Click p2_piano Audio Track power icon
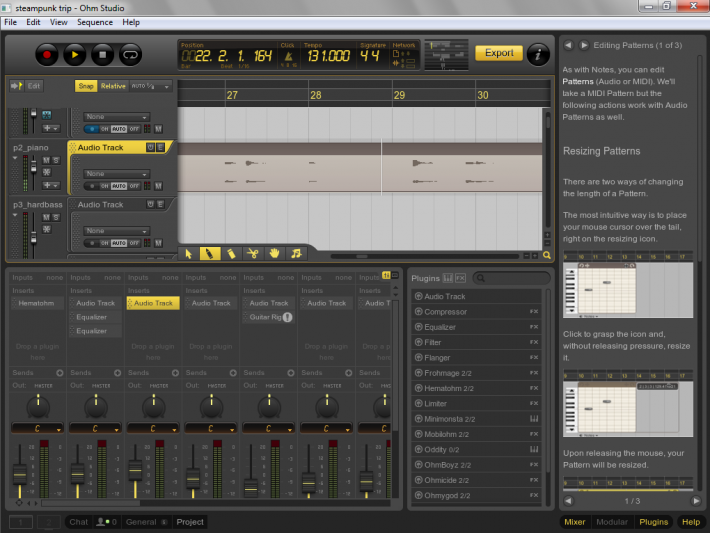 pos(150,147)
